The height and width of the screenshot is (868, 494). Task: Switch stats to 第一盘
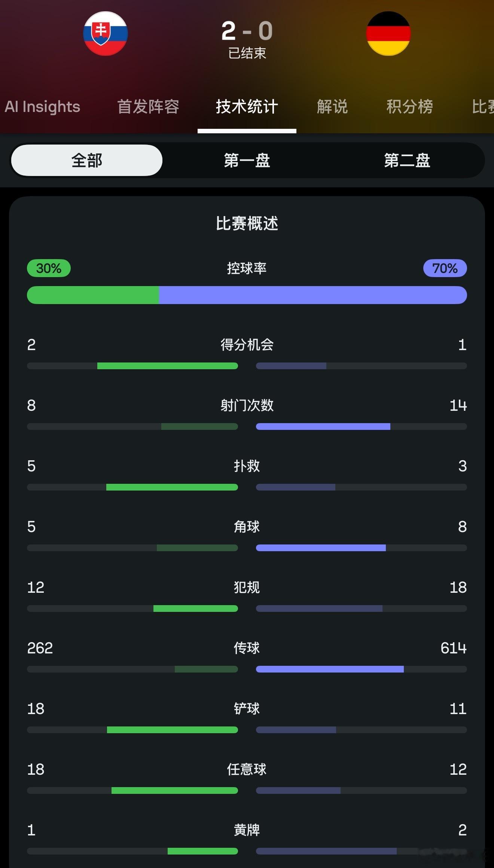[x=247, y=160]
